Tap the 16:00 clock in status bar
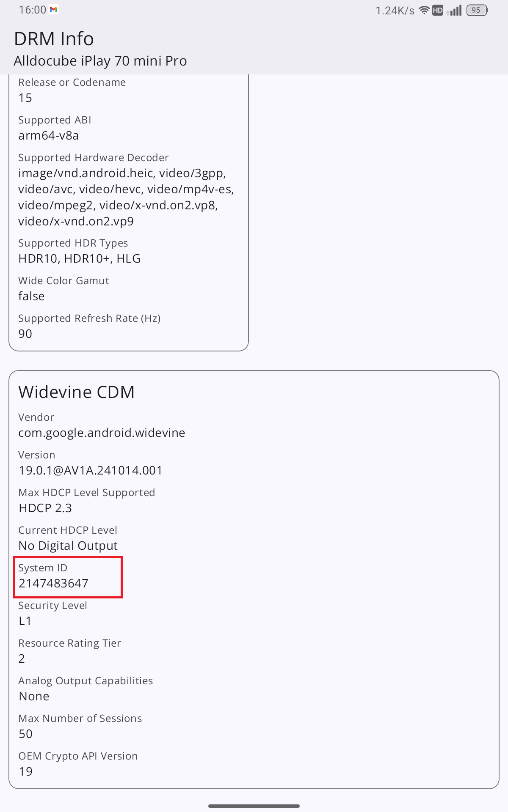The width and height of the screenshot is (508, 812). (32, 10)
